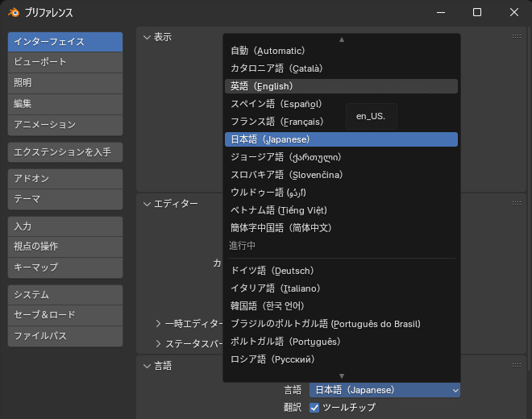Switch to the 編集 tab
Image resolution: width=532 pixels, height=419 pixels.
pyautogui.click(x=65, y=104)
